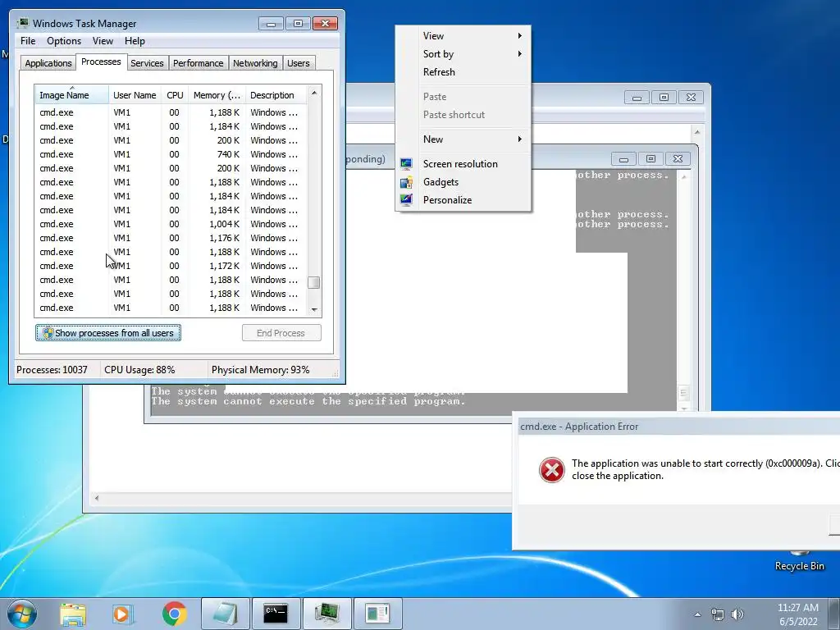Click the red error icon in dialog
Viewport: 840px width, 630px height.
(551, 470)
